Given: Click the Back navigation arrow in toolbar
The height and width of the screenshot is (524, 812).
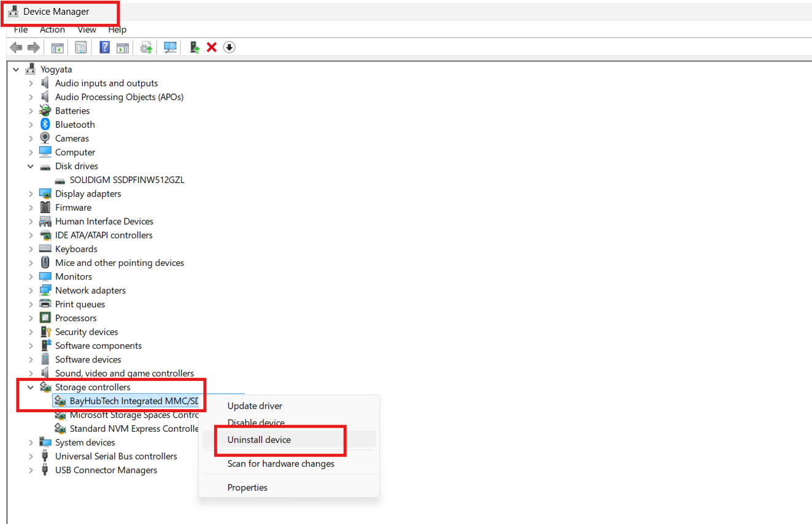Looking at the screenshot, I should pyautogui.click(x=16, y=47).
